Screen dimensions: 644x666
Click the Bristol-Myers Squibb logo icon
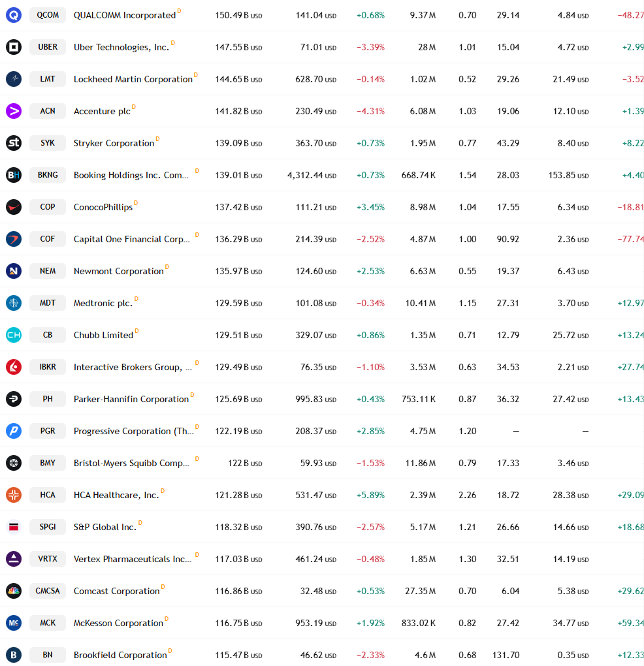[14, 463]
